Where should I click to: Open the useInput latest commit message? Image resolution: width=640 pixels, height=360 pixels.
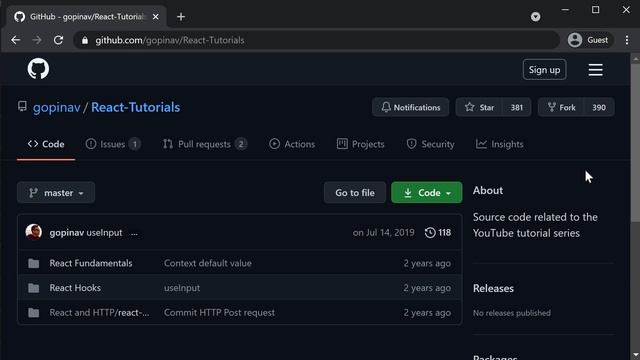click(104, 233)
